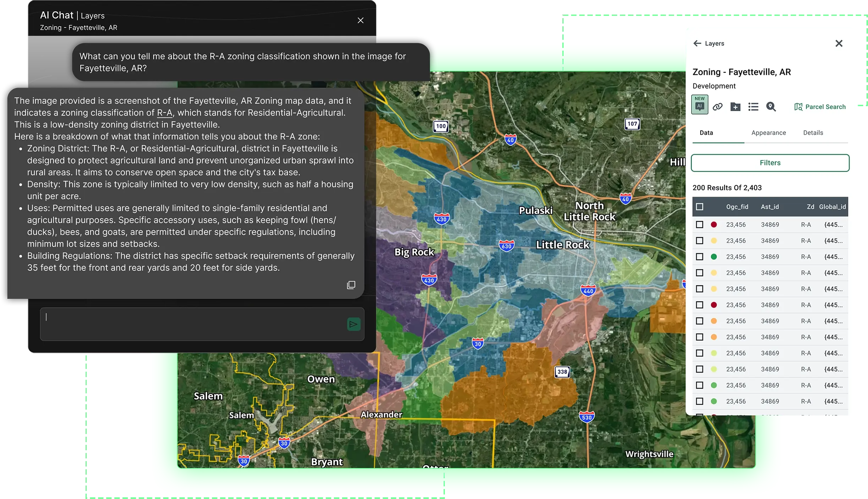Click the Zd column header
The height and width of the screenshot is (499, 868).
tap(811, 207)
